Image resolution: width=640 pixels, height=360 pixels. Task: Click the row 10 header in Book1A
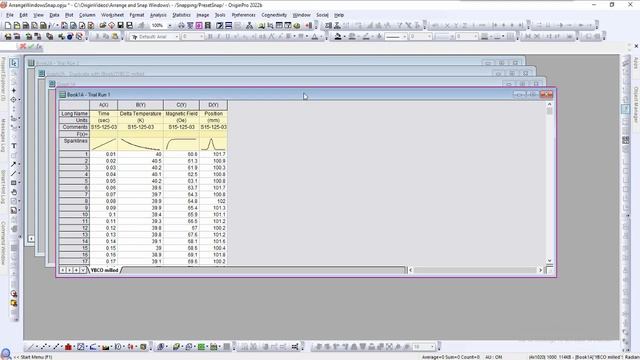[x=74, y=215]
